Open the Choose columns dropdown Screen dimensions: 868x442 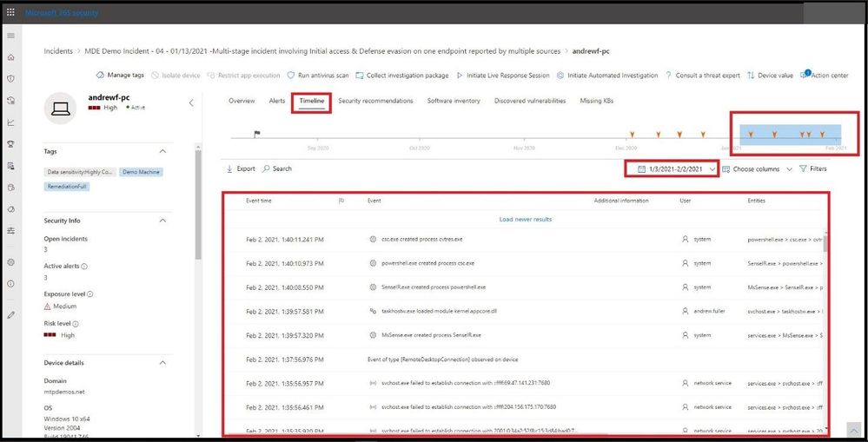757,168
